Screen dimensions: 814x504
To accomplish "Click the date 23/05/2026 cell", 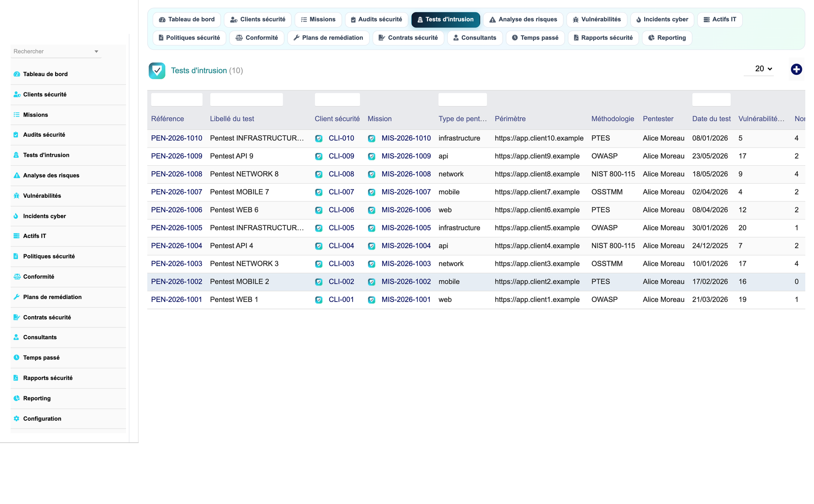I will coord(710,156).
